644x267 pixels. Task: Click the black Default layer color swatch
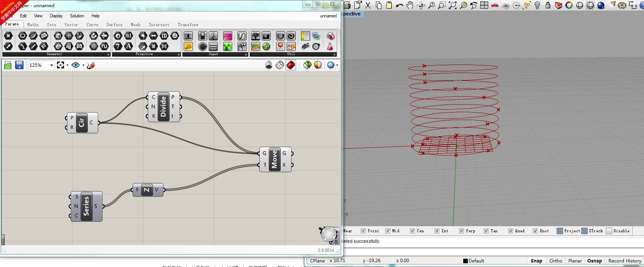[466, 261]
